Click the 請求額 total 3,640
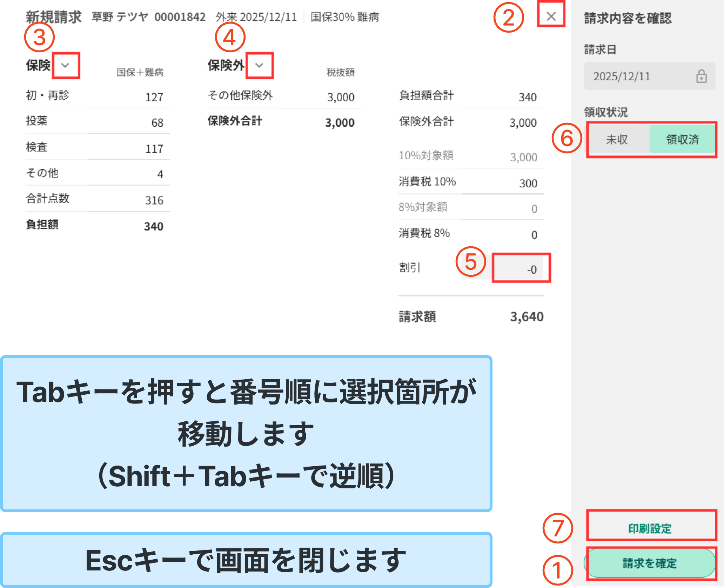 [x=527, y=317]
